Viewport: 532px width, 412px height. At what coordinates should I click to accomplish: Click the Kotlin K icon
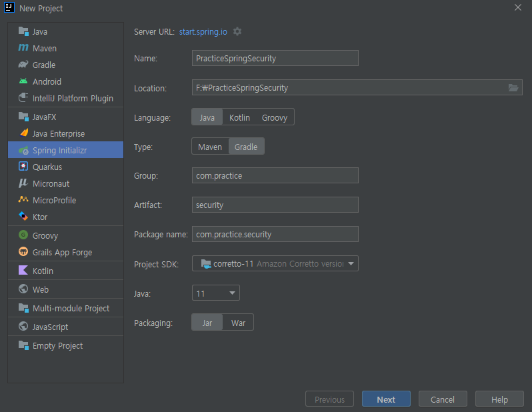(23, 271)
